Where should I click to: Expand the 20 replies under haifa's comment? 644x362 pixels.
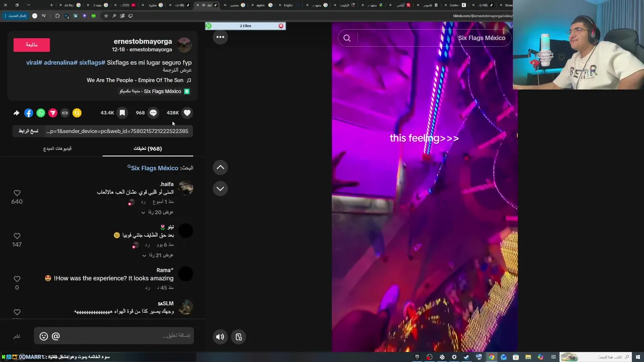click(157, 212)
